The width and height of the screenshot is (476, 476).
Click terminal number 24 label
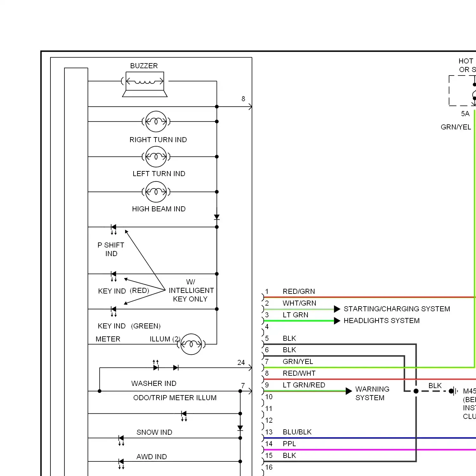pos(241,362)
